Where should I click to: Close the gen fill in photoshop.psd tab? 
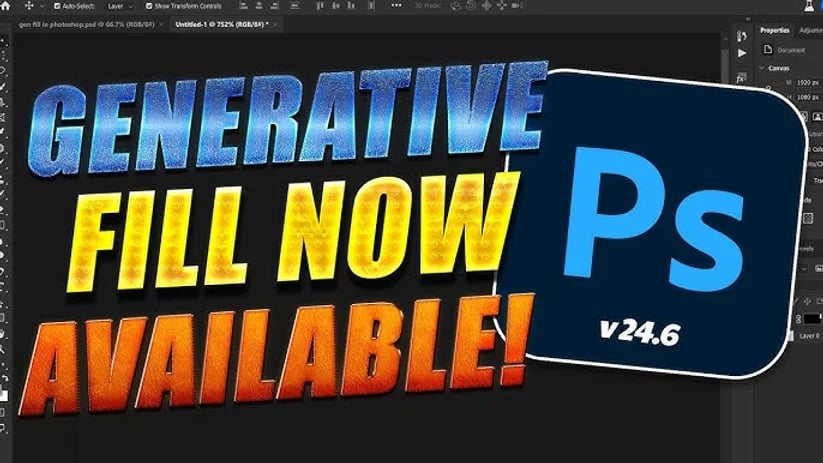tap(161, 25)
